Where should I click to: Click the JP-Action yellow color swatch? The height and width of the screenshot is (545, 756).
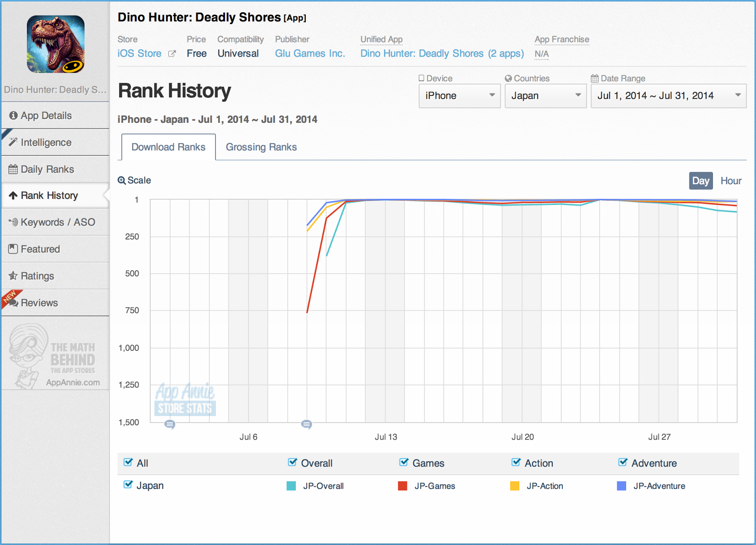click(515, 486)
